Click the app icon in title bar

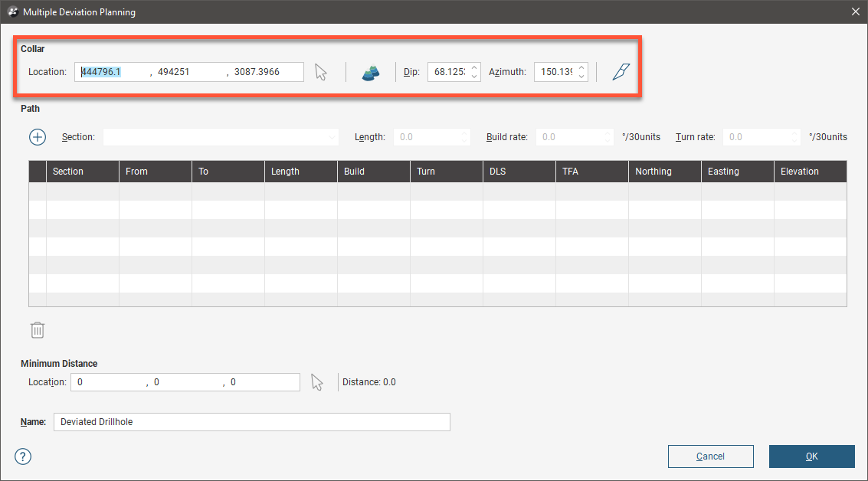click(x=12, y=11)
